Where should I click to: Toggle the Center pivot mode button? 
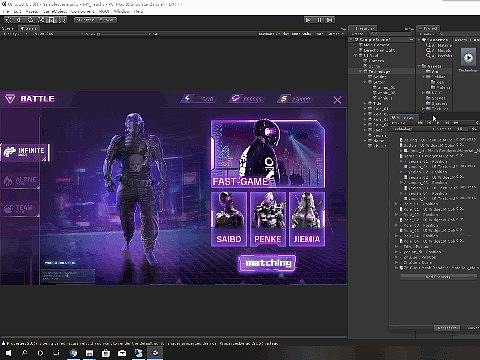pos(85,20)
